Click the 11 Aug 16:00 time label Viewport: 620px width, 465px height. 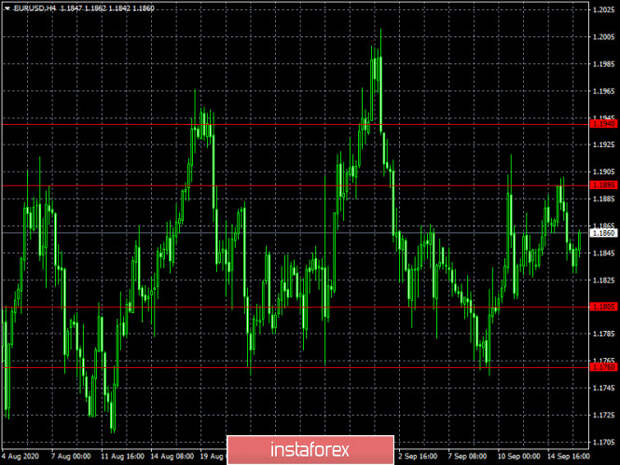pos(122,456)
